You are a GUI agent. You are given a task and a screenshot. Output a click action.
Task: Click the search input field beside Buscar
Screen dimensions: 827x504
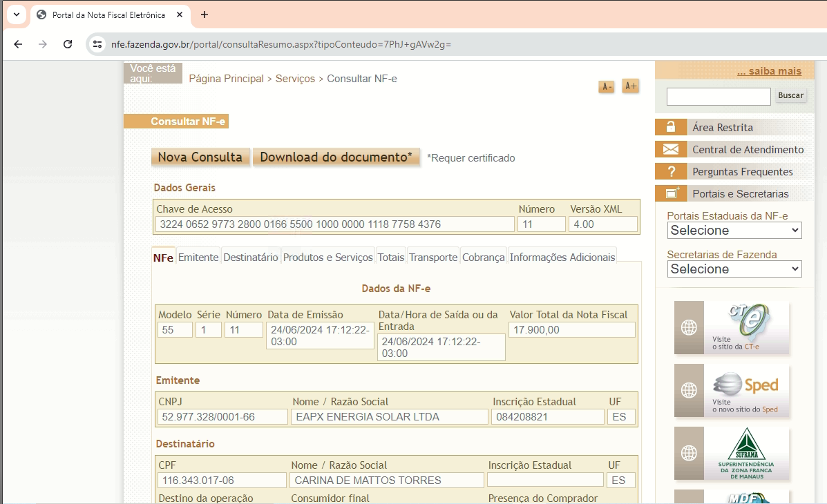718,96
